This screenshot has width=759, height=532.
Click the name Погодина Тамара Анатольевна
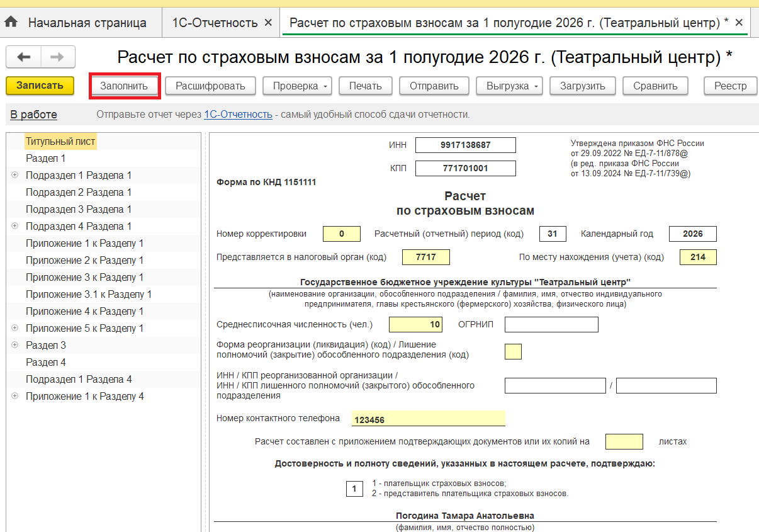click(465, 516)
